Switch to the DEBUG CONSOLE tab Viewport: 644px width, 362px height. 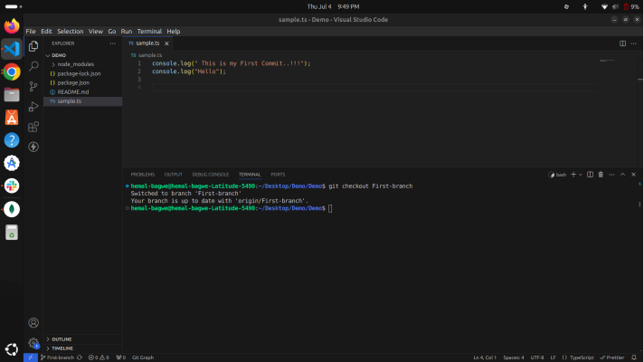(x=210, y=175)
